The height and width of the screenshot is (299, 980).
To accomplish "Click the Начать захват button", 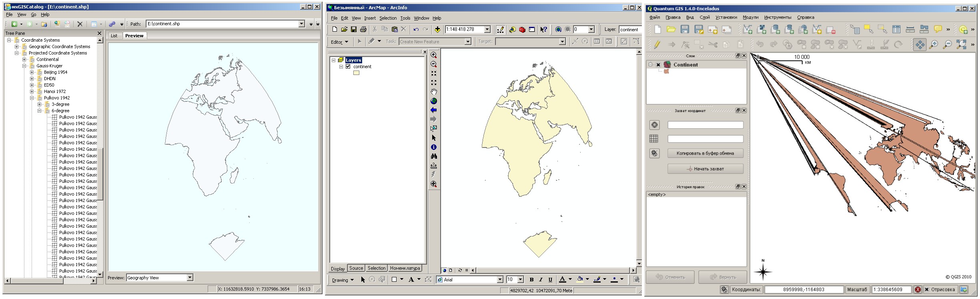I will [705, 169].
